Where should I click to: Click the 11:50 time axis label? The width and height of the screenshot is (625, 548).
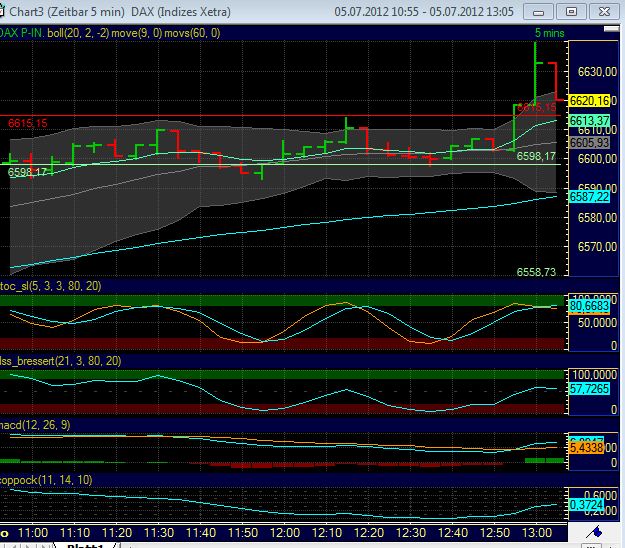(x=243, y=533)
